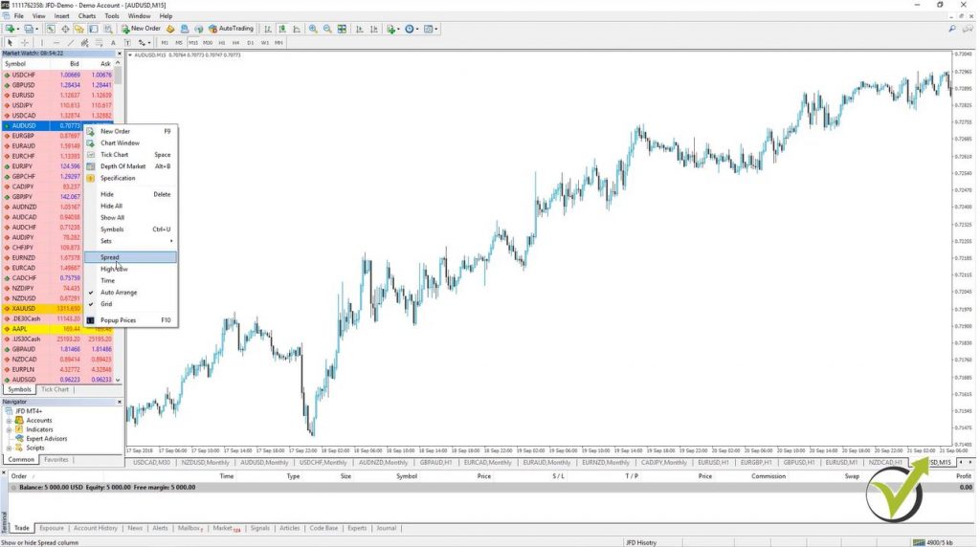Expand the Accounts tree node
Viewport: 980px width, 547px height.
(x=9, y=421)
